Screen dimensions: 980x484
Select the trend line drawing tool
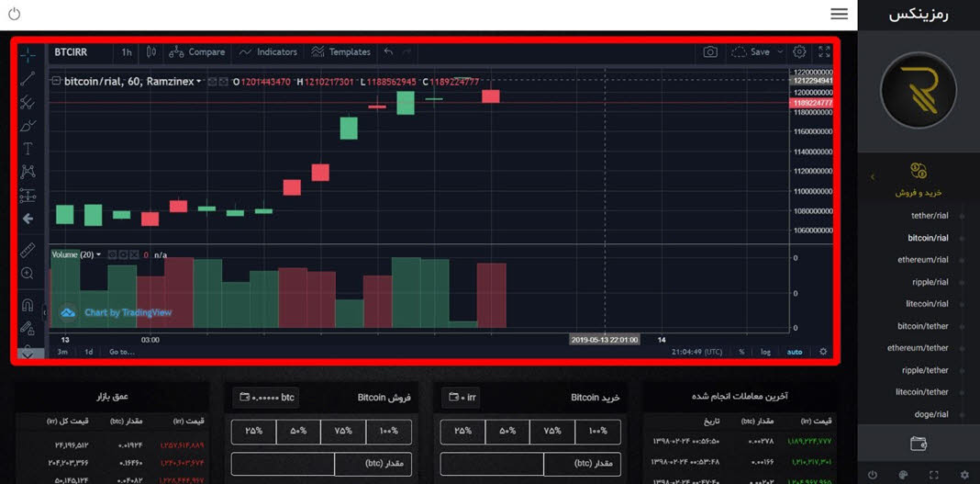28,78
